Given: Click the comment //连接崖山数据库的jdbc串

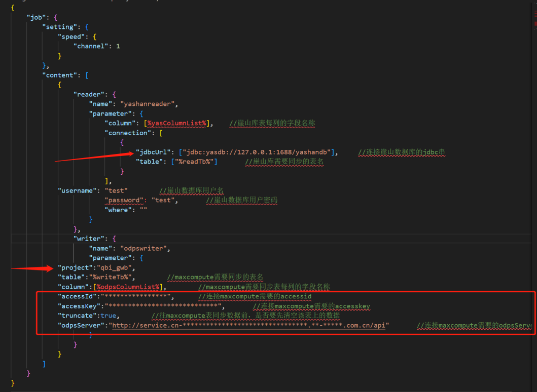Looking at the screenshot, I should pyautogui.click(x=402, y=152).
